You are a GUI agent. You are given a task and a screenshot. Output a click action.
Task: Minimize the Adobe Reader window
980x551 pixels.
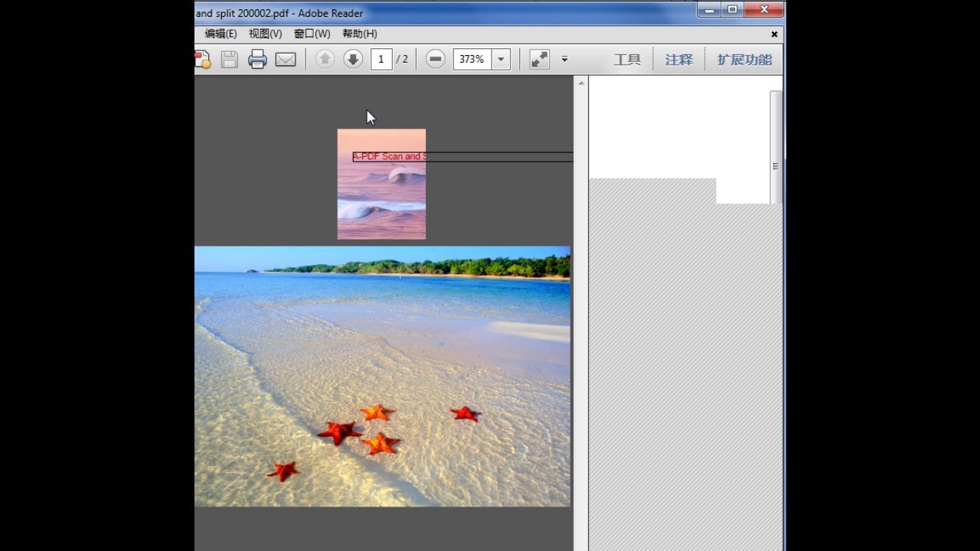(709, 10)
